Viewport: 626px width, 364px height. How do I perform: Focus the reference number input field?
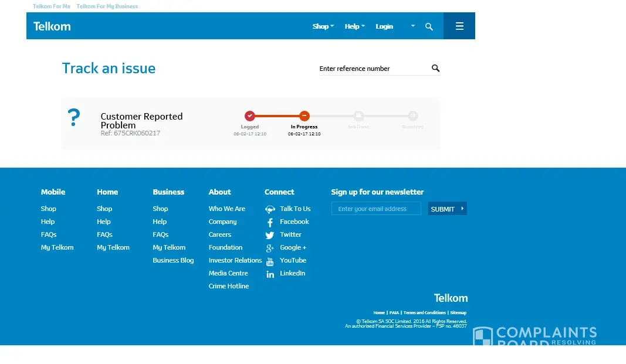point(374,69)
